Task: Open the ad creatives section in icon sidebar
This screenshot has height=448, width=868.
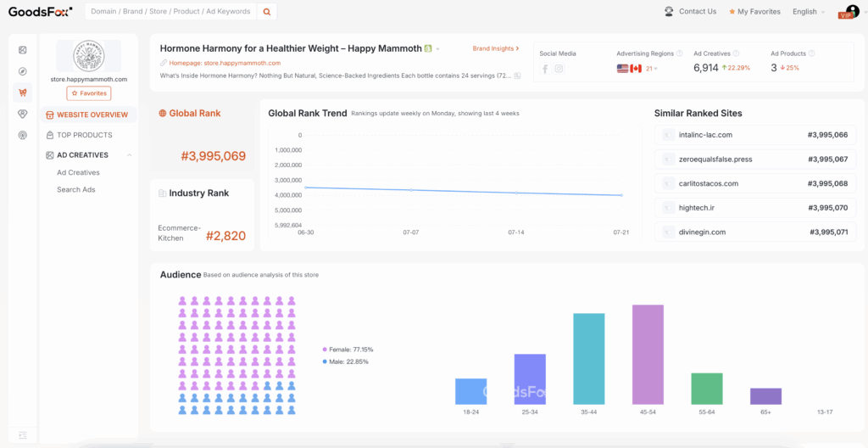Action: [22, 50]
